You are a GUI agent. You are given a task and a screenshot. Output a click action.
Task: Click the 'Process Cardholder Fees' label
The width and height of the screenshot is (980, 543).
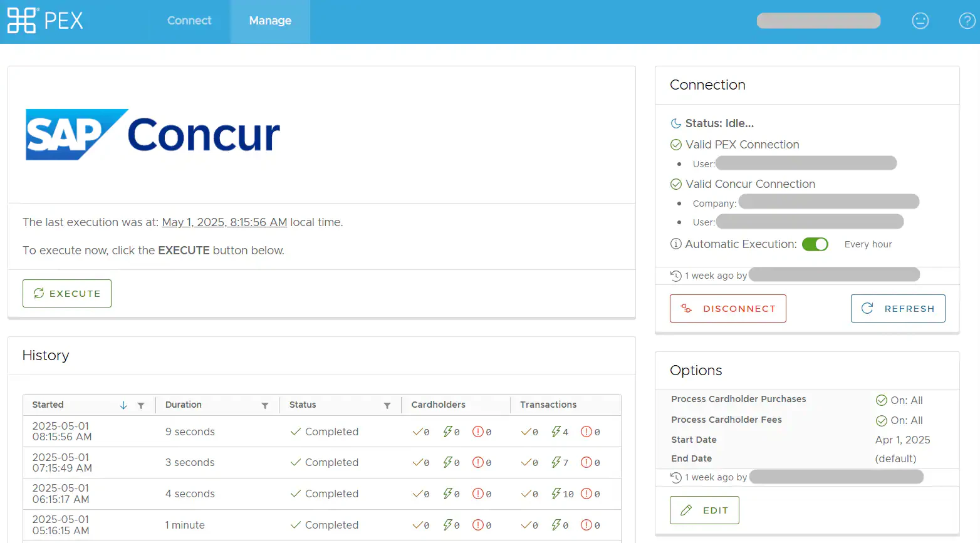tap(726, 420)
